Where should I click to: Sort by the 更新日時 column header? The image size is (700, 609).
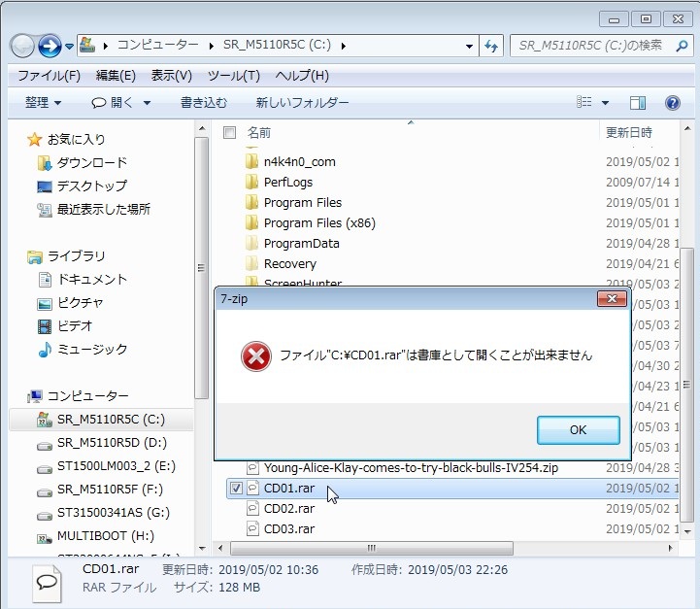(629, 133)
